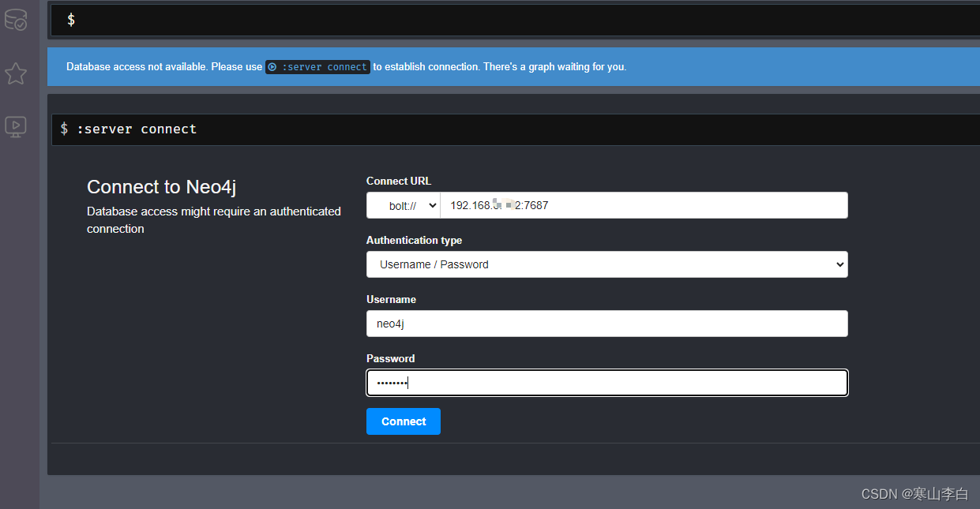The image size is (980, 509).
Task: Click the CSDN @寒山李白 watermark text
Action: click(916, 493)
